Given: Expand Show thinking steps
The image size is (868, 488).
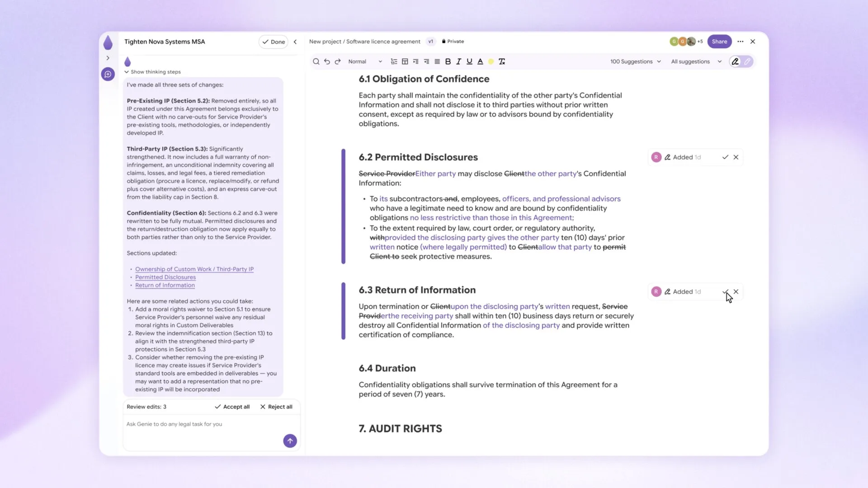Looking at the screenshot, I should 152,72.
